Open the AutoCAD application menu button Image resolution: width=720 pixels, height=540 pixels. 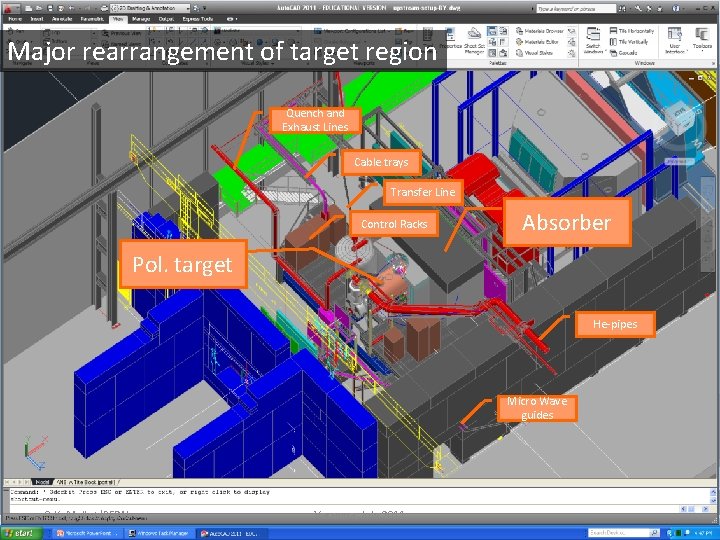click(x=9, y=7)
